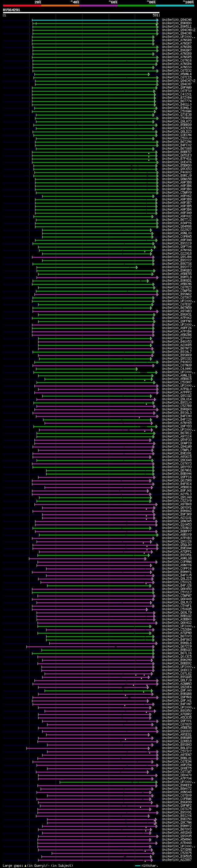The image size is (197, 868).
Task: Click the cyan alignment bar for Q94CH6
Action: (95, 20)
